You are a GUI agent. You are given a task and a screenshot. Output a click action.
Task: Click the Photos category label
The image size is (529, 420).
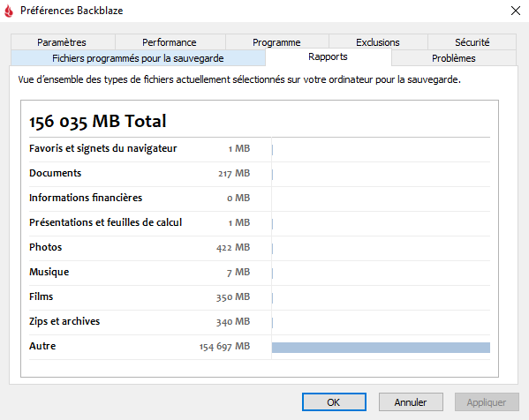click(46, 247)
